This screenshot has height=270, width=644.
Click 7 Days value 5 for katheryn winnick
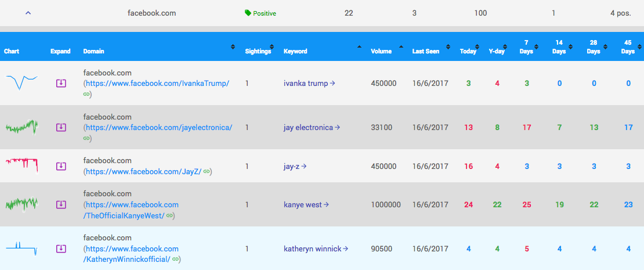tap(527, 249)
